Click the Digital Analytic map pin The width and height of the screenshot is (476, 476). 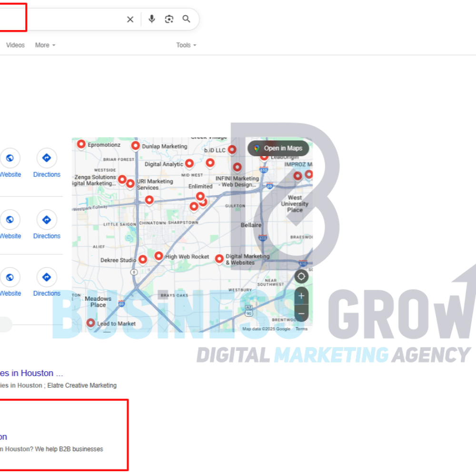[x=189, y=163]
